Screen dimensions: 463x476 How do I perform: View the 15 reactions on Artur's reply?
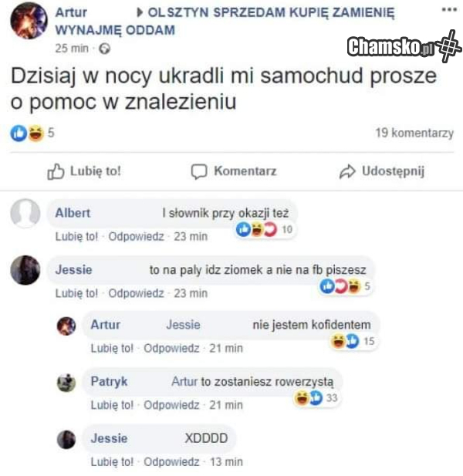tap(353, 341)
